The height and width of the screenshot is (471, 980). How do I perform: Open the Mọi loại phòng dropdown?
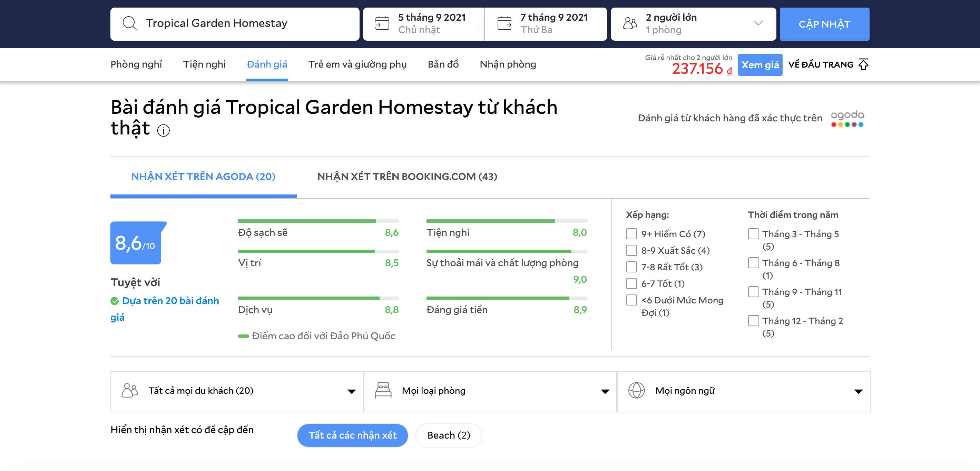click(x=490, y=392)
